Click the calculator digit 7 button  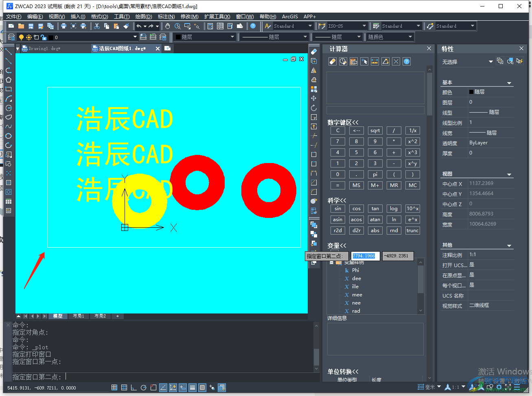click(x=337, y=141)
